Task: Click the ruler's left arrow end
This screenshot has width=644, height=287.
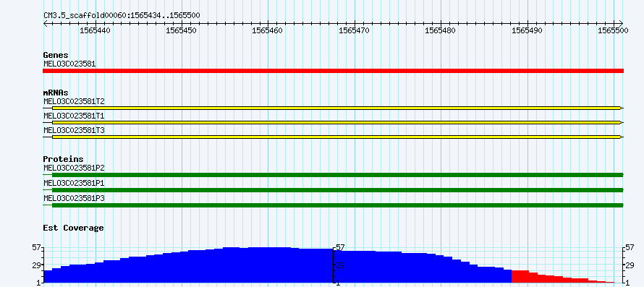Action: (46, 23)
